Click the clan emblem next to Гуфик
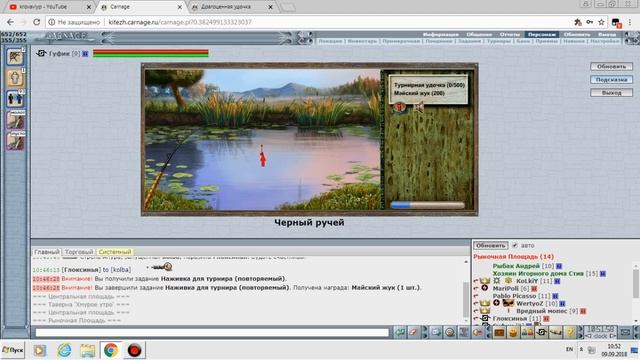This screenshot has height=360, width=640. [x=41, y=53]
